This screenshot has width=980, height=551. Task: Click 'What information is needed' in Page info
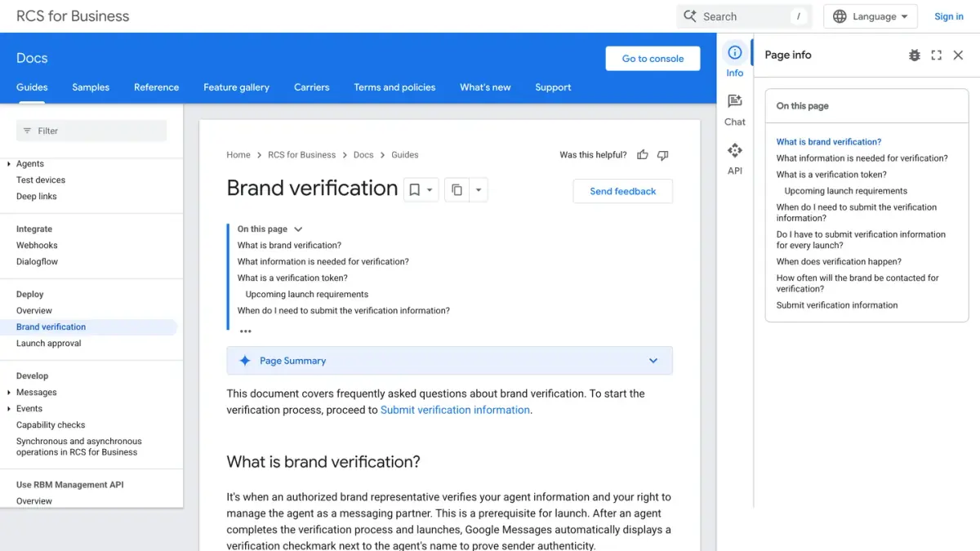(862, 158)
